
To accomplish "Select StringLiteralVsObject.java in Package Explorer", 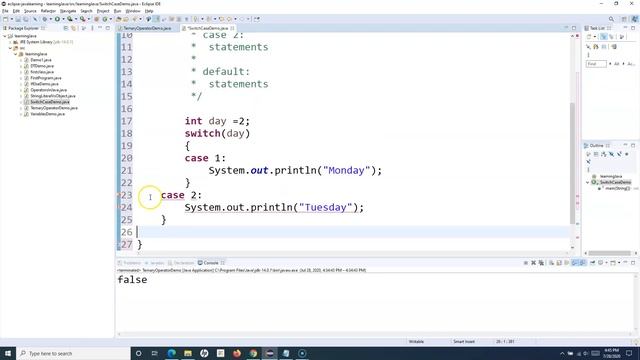I will click(x=53, y=96).
